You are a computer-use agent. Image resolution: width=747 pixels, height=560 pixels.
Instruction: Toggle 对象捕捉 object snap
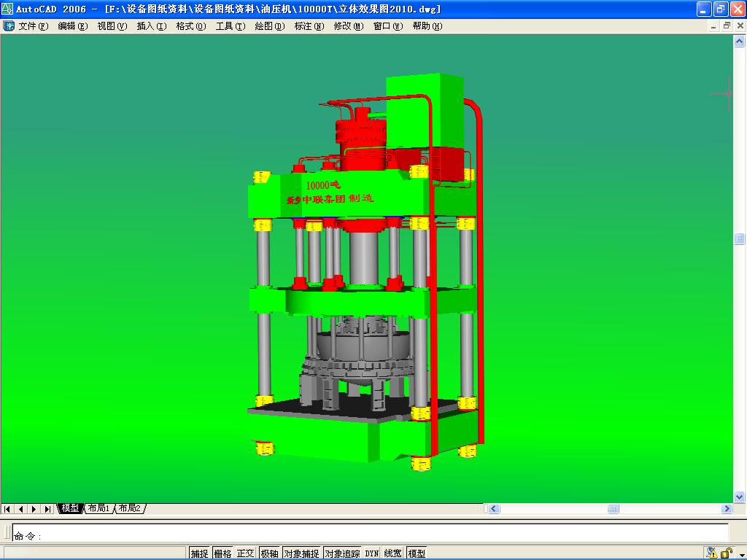point(302,553)
